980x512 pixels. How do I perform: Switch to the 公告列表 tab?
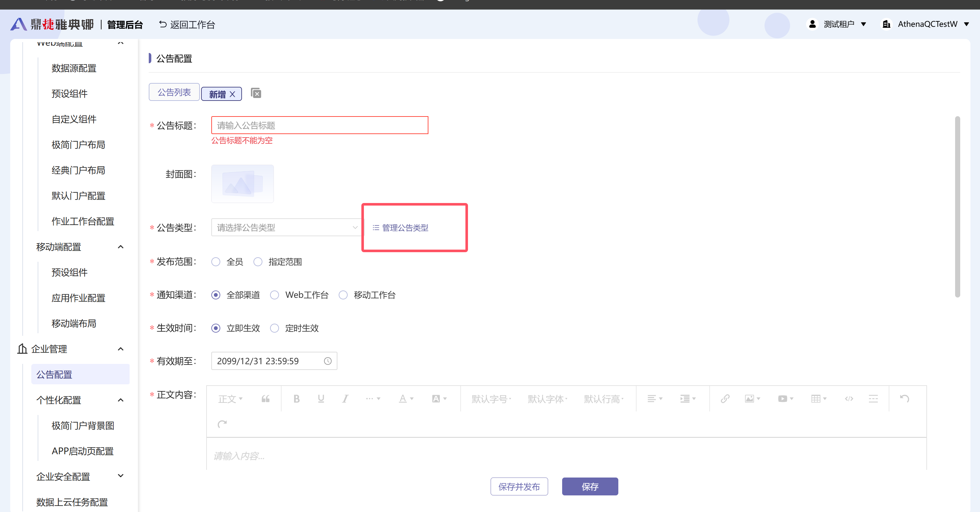(x=174, y=93)
